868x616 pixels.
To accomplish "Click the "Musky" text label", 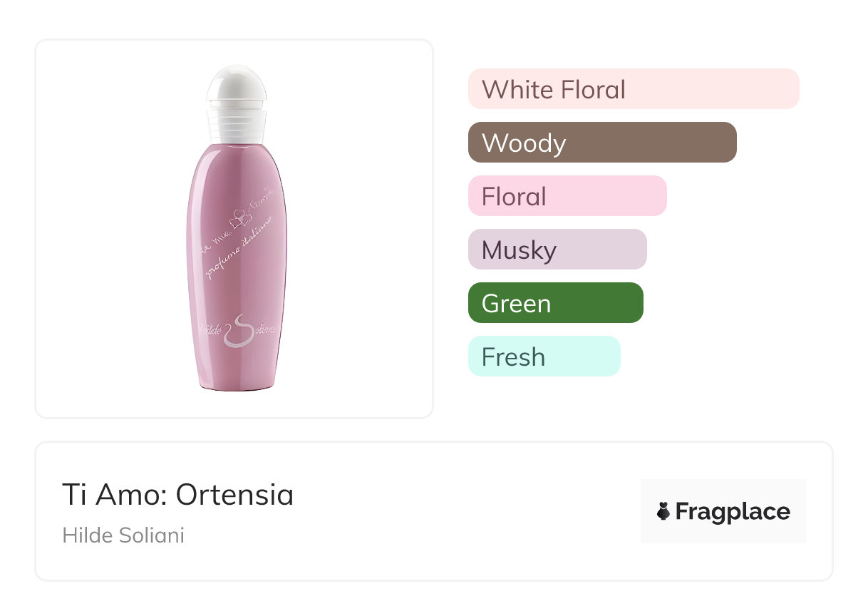I will tap(519, 250).
